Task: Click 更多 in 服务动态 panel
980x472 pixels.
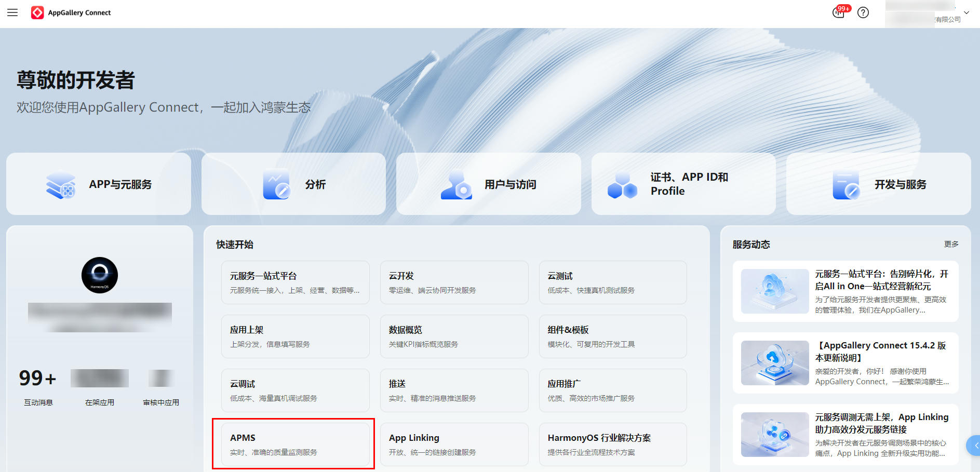Action: pos(951,244)
